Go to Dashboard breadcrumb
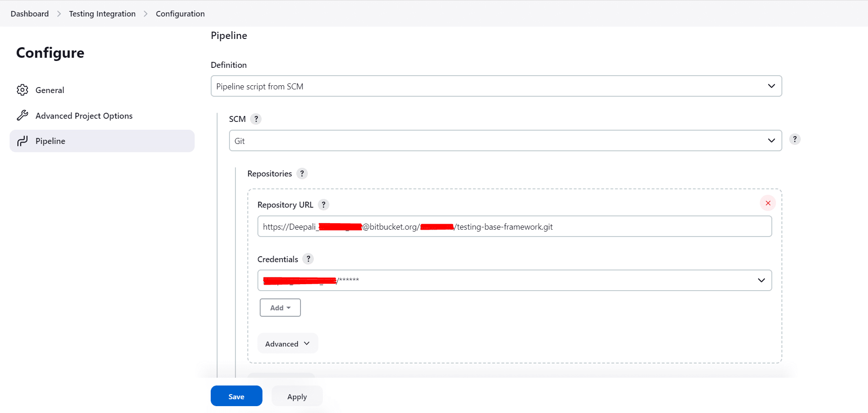Screen dimensions: 868x413 tap(30, 14)
